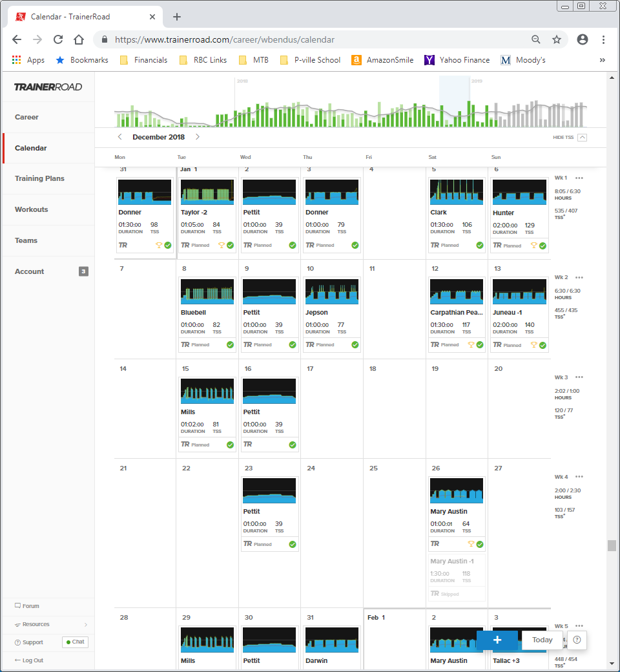This screenshot has width=620, height=672.
Task: Open a new browser tab
Action: 176,17
